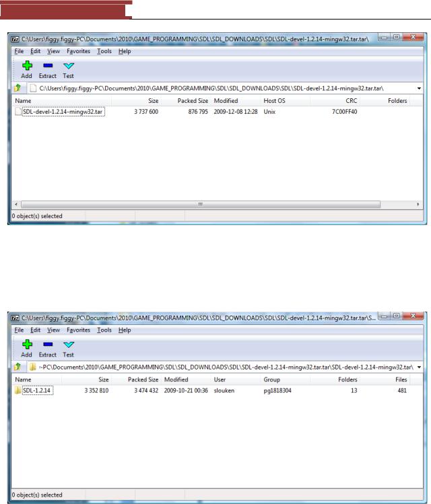431x504 pixels.
Task: Open Edit menu in lower window
Action: pyautogui.click(x=36, y=330)
